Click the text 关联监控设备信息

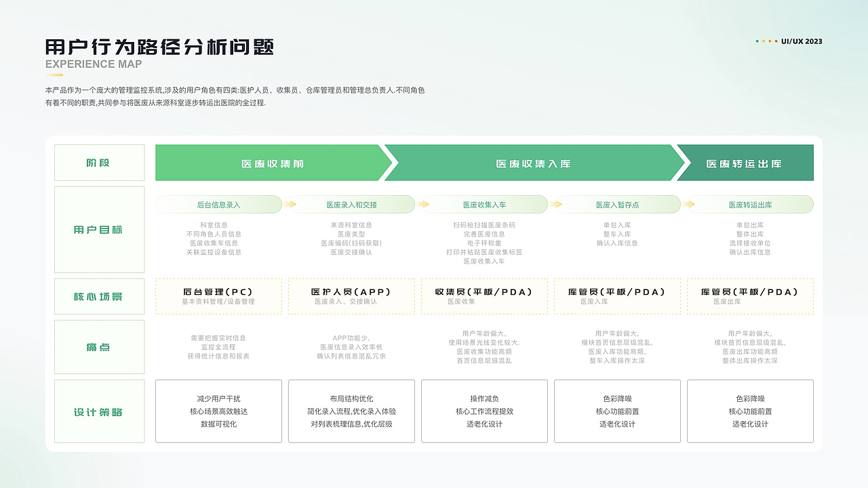click(x=214, y=252)
